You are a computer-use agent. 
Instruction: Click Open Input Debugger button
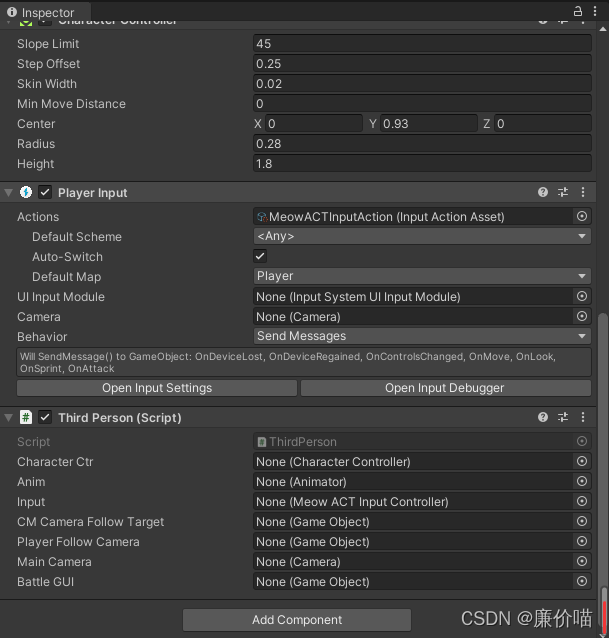446,388
